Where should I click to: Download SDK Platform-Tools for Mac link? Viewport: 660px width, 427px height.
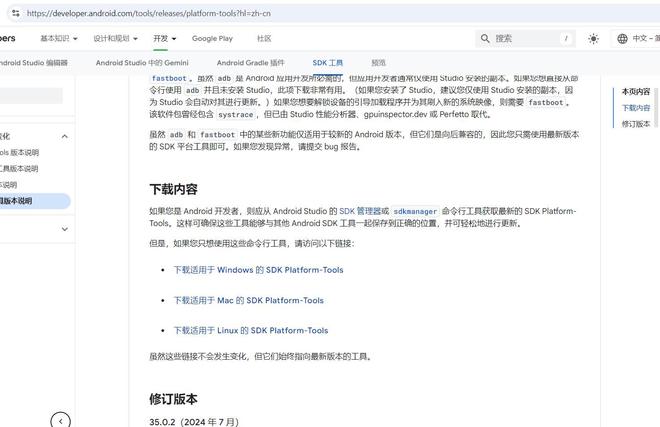point(249,300)
